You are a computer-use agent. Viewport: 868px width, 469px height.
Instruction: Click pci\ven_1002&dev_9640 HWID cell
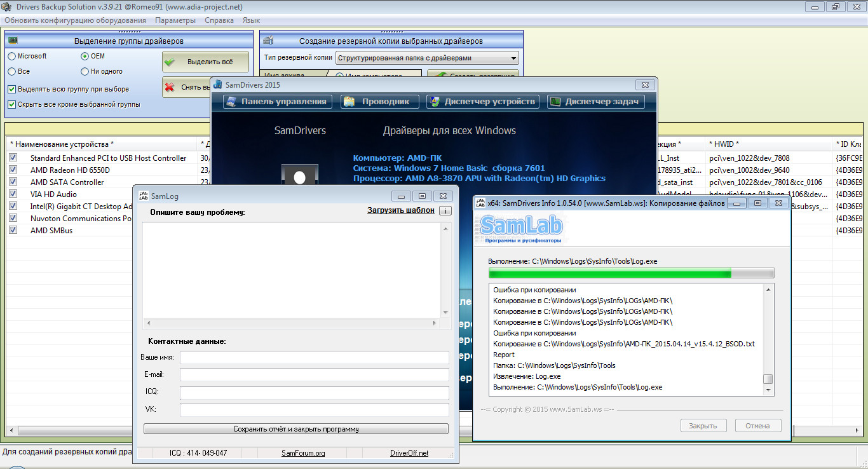(x=750, y=170)
